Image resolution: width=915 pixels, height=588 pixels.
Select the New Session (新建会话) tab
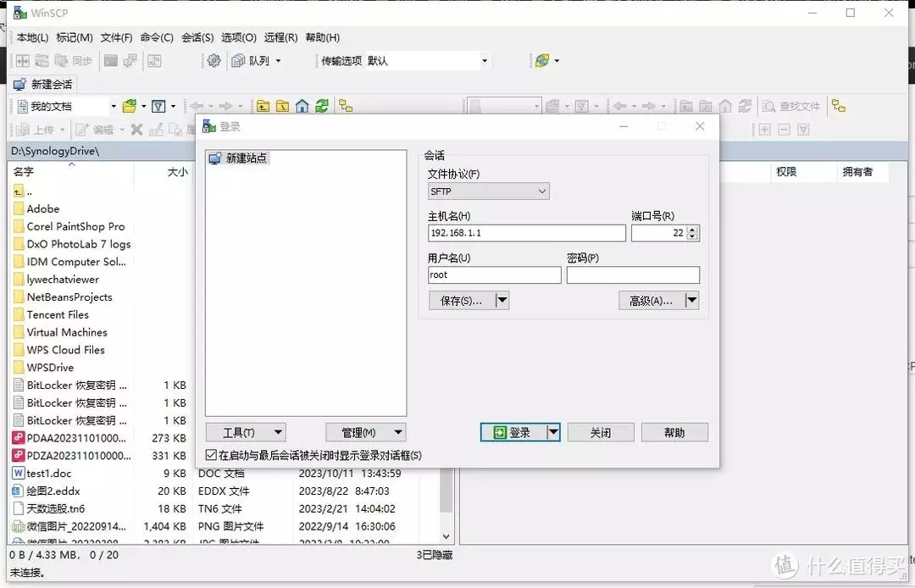coord(44,85)
